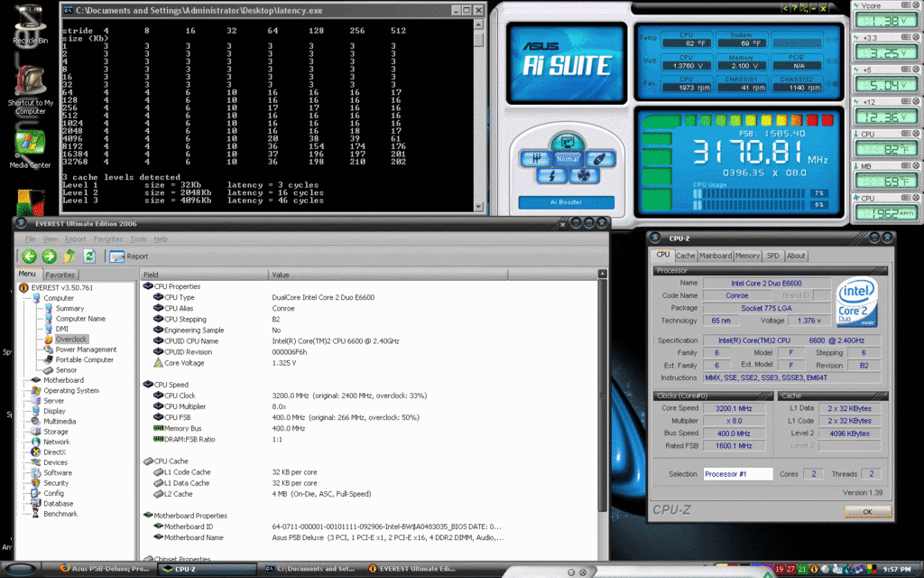
Task: Click the Config icon in the EVEREST tree
Action: tap(35, 493)
